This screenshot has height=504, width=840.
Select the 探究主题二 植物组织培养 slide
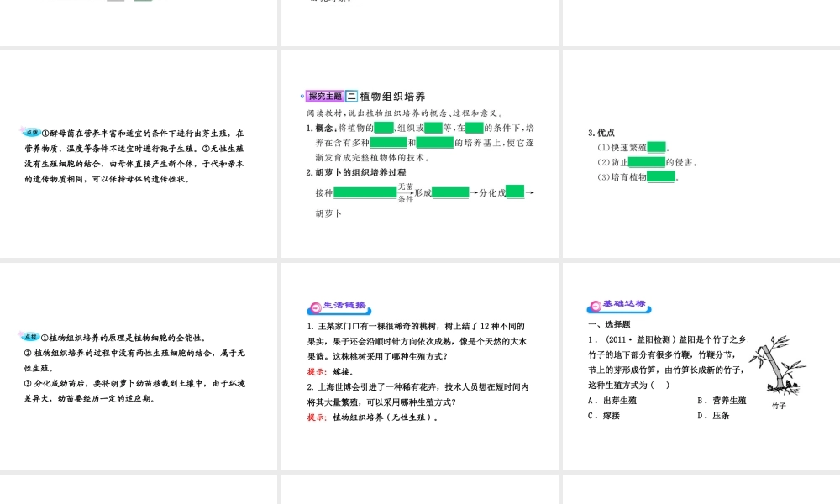[419, 154]
